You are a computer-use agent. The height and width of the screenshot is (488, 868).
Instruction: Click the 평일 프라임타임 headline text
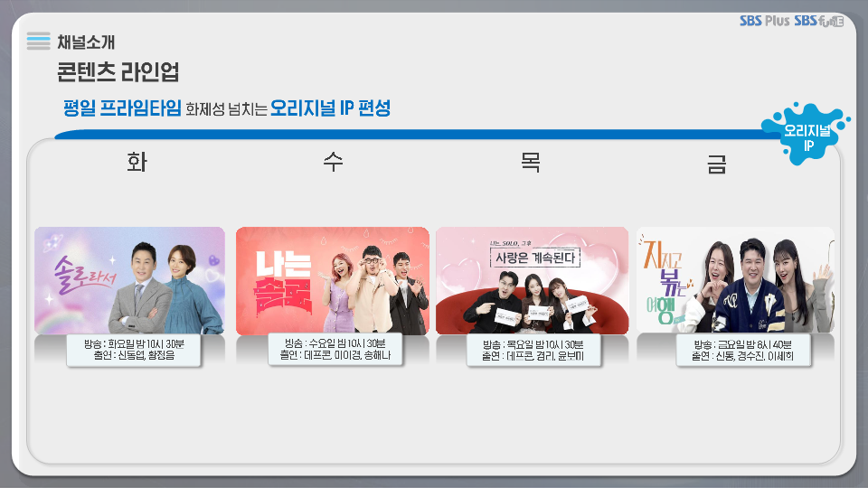(122, 108)
